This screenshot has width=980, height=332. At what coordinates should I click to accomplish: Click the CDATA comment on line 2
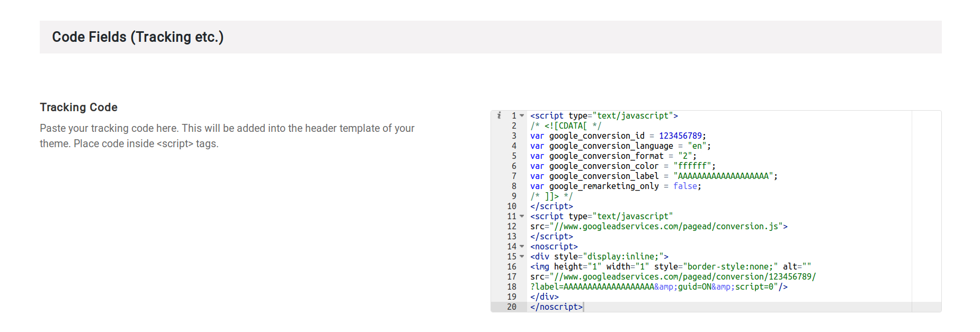(566, 125)
